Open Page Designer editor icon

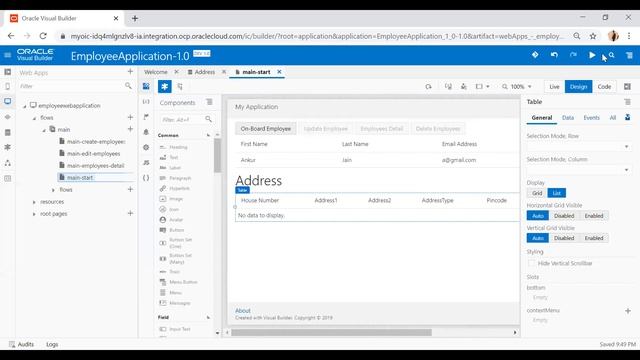click(x=146, y=86)
